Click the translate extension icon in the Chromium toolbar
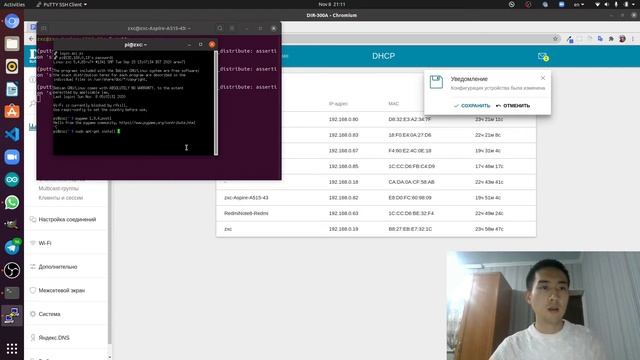 (x=600, y=39)
